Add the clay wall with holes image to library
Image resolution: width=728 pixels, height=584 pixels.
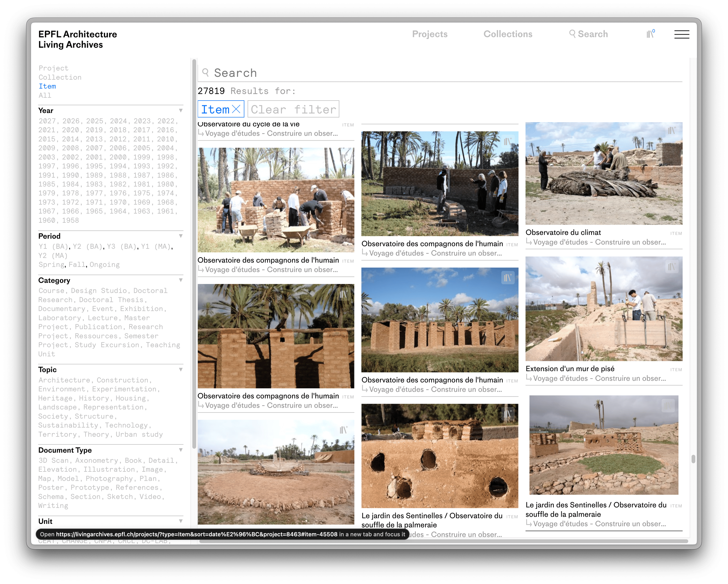click(507, 414)
